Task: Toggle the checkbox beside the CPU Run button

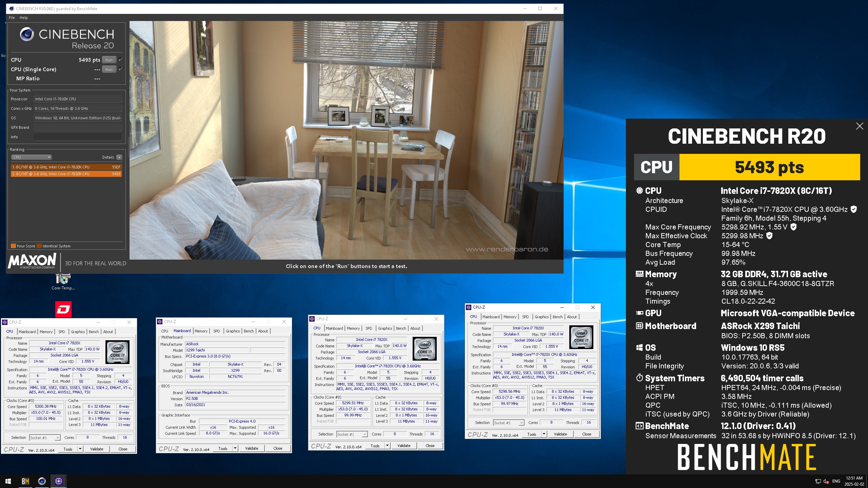Action: pos(120,60)
